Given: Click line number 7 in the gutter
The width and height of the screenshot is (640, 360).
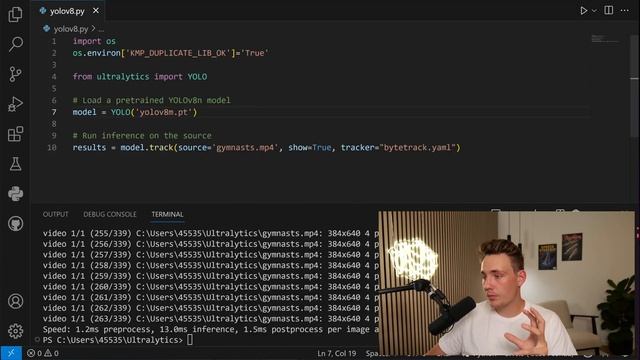Looking at the screenshot, I should [x=54, y=112].
